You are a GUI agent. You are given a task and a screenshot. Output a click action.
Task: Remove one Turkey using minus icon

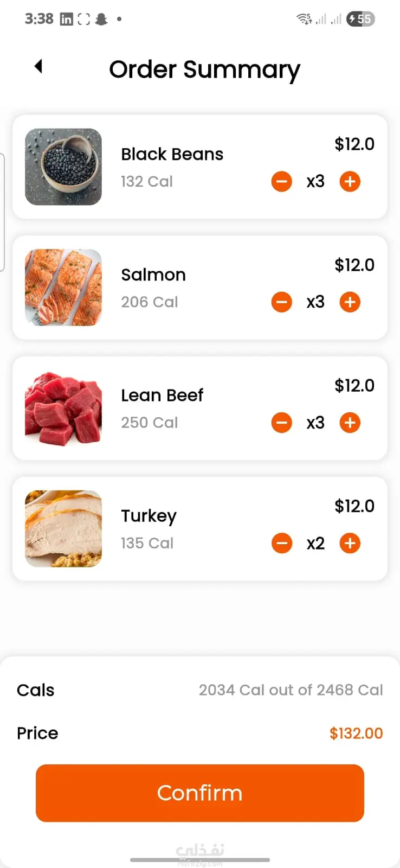click(x=282, y=543)
